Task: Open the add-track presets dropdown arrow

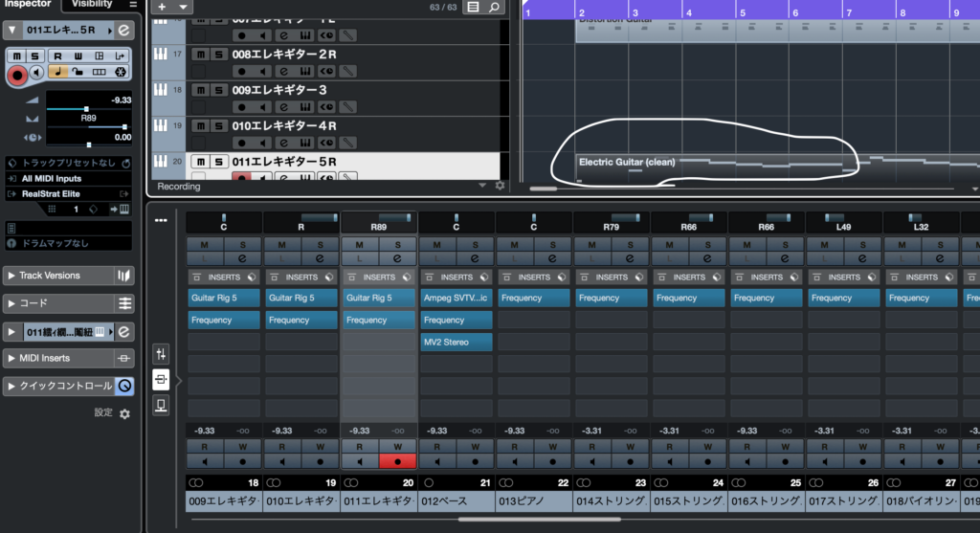Action: [183, 7]
